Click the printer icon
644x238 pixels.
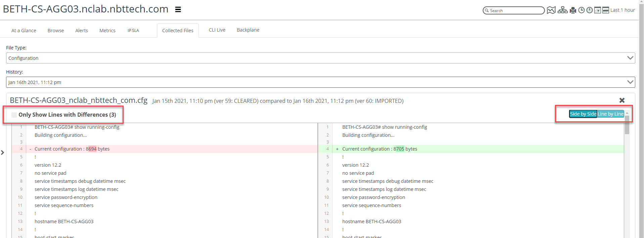(573, 10)
